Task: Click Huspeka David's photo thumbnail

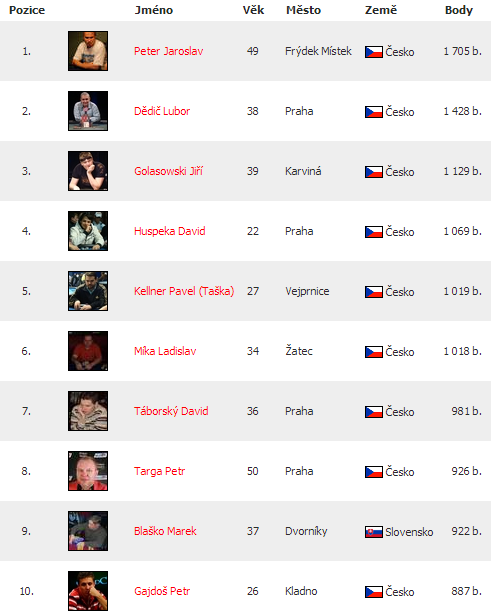Action: 88,231
